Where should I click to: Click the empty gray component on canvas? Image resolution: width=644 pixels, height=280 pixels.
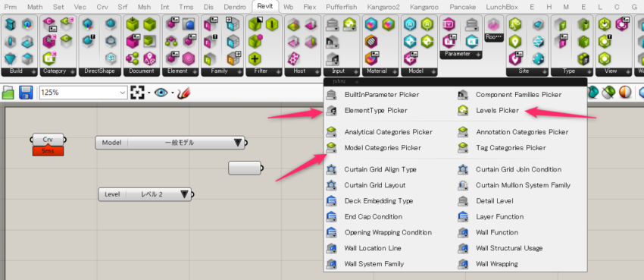click(245, 168)
